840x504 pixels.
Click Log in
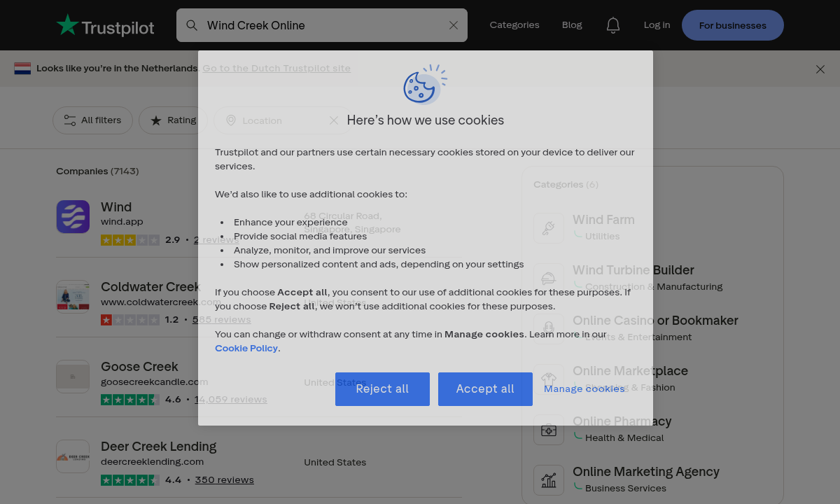tap(657, 25)
